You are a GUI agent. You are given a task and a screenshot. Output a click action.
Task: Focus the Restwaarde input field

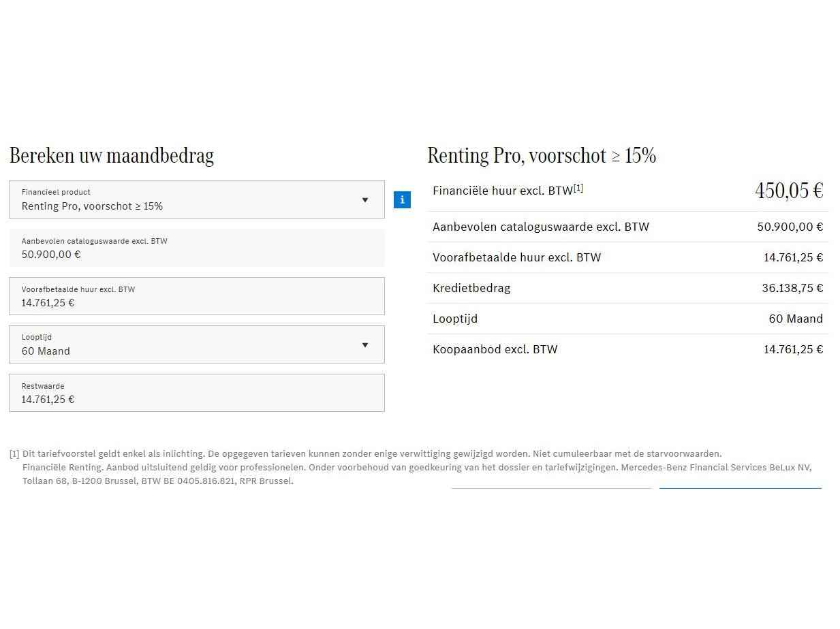(x=196, y=393)
